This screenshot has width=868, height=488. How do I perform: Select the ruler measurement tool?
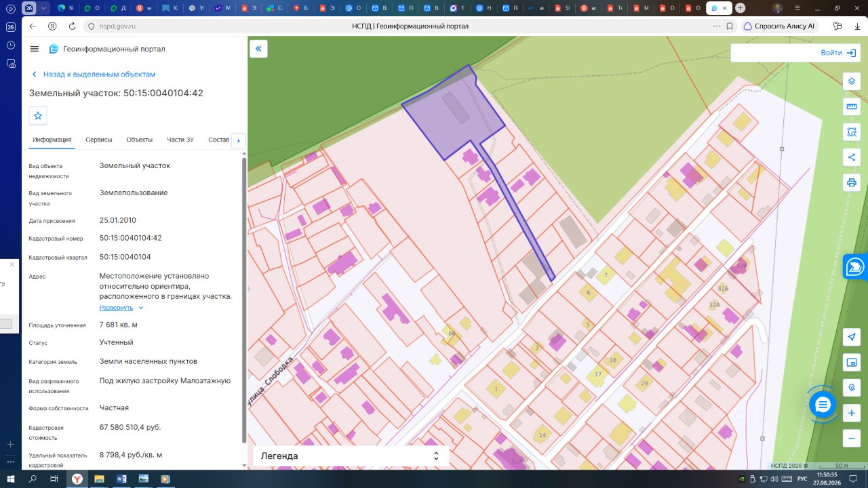click(x=852, y=106)
